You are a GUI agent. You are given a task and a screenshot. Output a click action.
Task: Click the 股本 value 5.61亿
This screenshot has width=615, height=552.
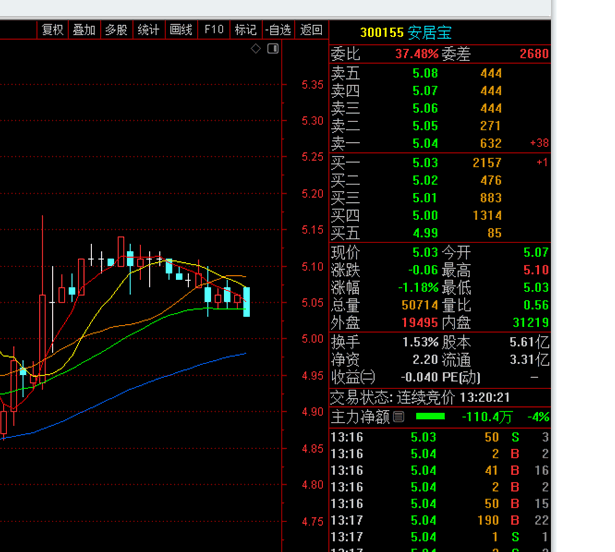(529, 342)
